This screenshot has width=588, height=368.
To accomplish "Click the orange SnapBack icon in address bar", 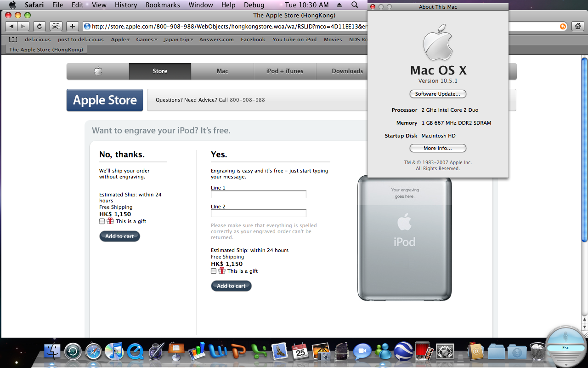I will coord(563,27).
